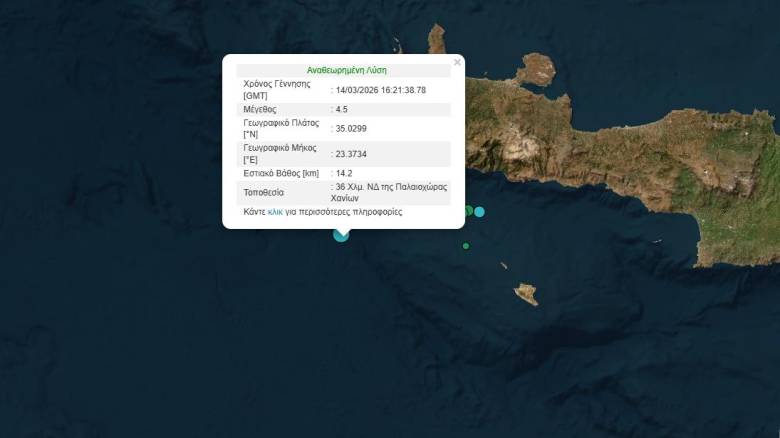Click the large cyan epicenter marker below popup
The width and height of the screenshot is (780, 438).
[x=342, y=233]
